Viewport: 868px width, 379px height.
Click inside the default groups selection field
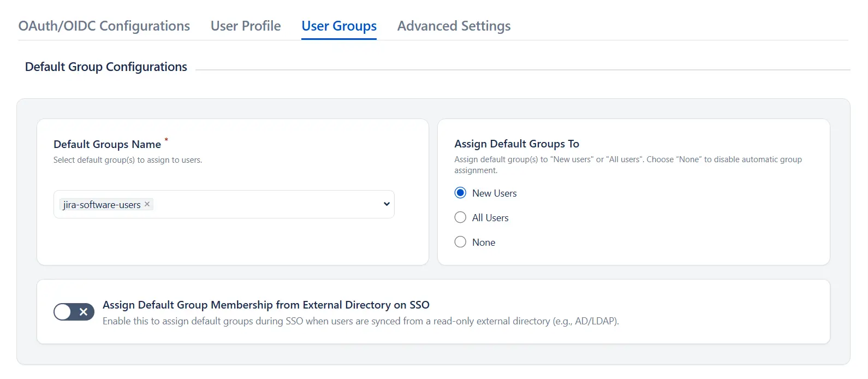pos(224,204)
